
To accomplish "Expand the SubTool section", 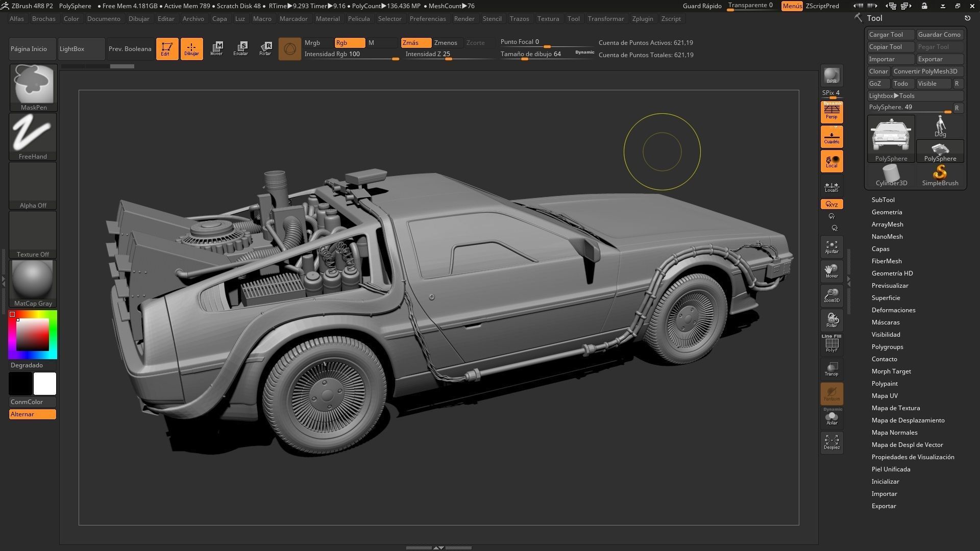I will [883, 200].
